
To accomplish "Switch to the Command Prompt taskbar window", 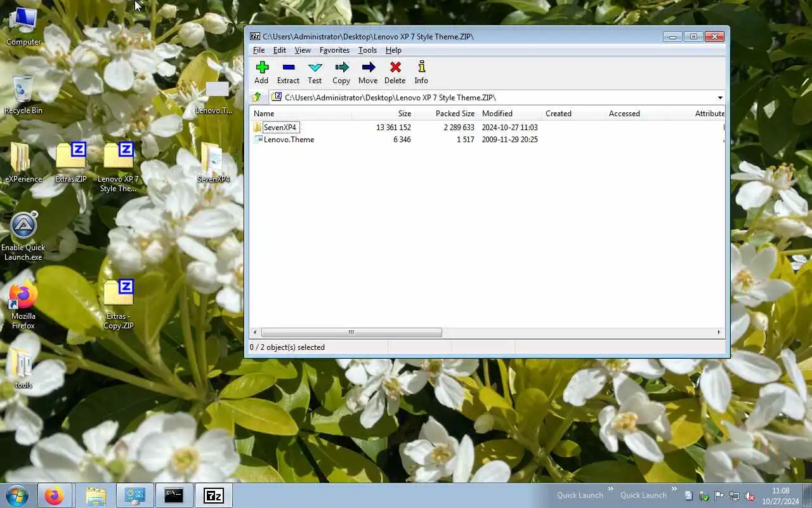I will (174, 495).
